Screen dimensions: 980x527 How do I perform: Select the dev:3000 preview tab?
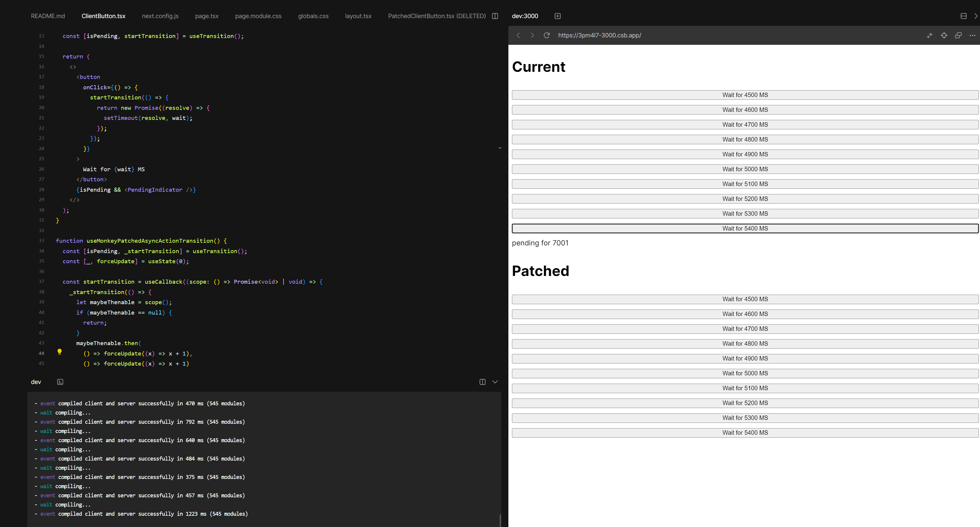coord(525,16)
